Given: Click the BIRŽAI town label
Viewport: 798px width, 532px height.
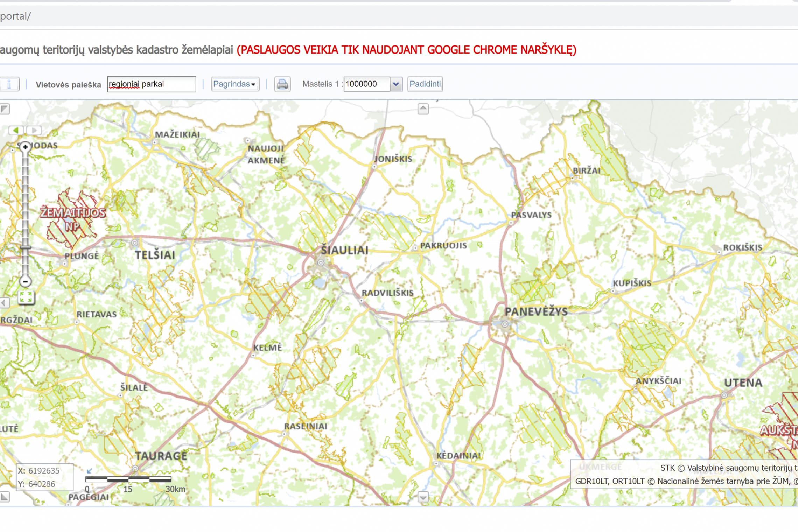Looking at the screenshot, I should (587, 171).
